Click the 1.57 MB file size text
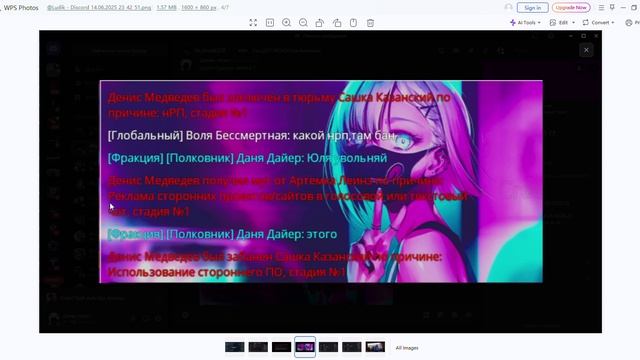 tap(167, 8)
